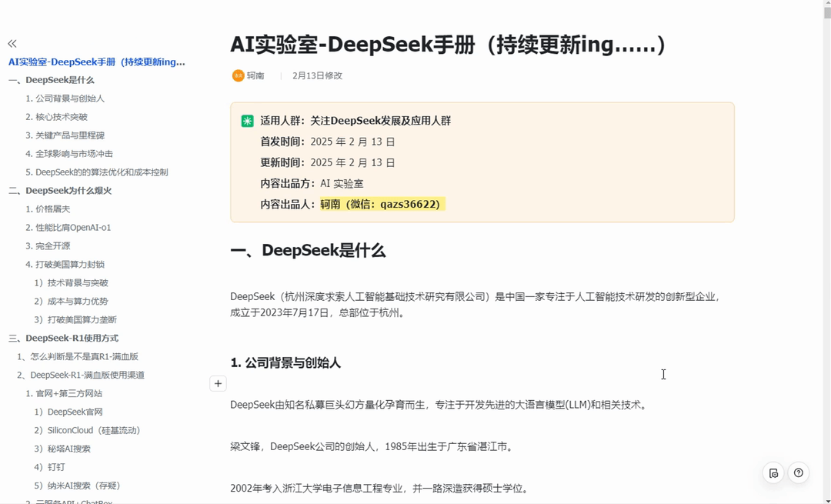Image resolution: width=831 pixels, height=504 pixels.
Task: Click the 首发时间 line in callout
Action: pyautogui.click(x=328, y=142)
